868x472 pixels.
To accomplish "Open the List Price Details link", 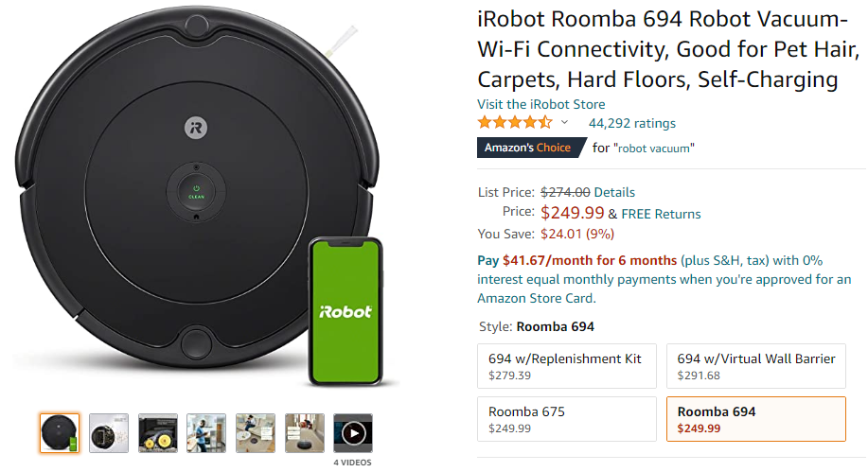I will pyautogui.click(x=614, y=192).
